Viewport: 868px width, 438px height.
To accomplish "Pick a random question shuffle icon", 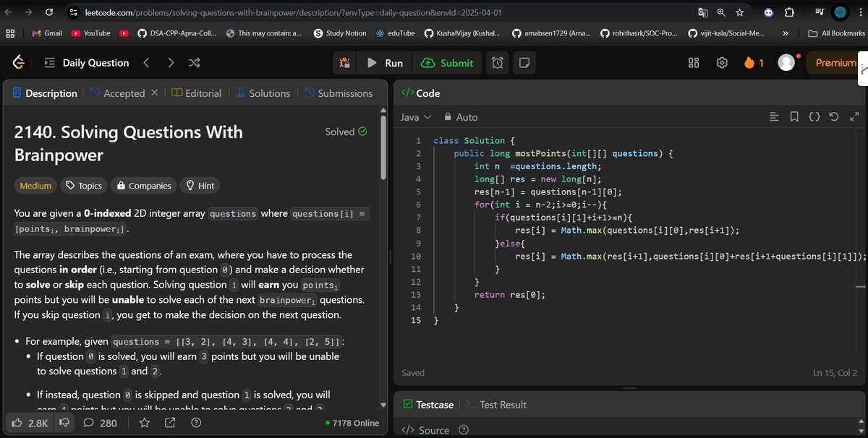I will click(194, 63).
